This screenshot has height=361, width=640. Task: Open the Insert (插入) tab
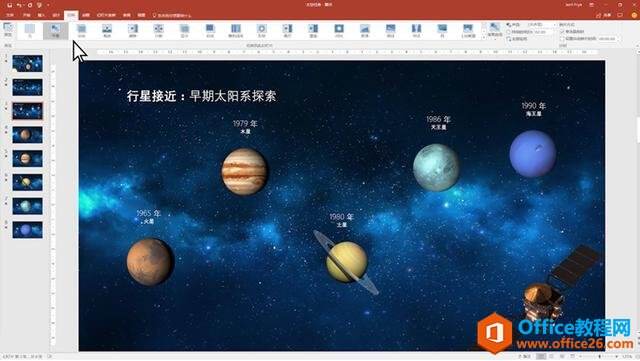pos(41,15)
